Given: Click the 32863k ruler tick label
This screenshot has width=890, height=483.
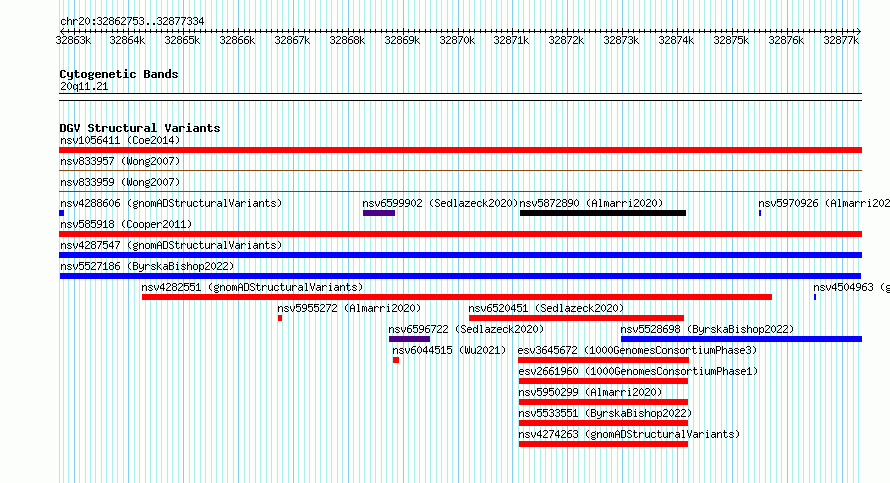Looking at the screenshot, I should pos(73,40).
